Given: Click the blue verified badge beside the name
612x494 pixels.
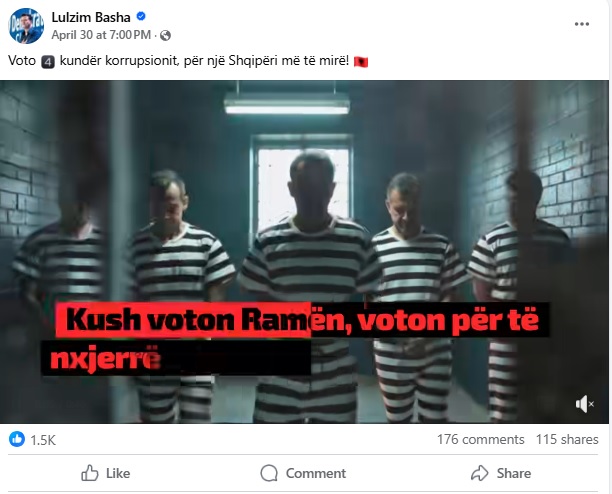Looking at the screenshot, I should pyautogui.click(x=141, y=16).
